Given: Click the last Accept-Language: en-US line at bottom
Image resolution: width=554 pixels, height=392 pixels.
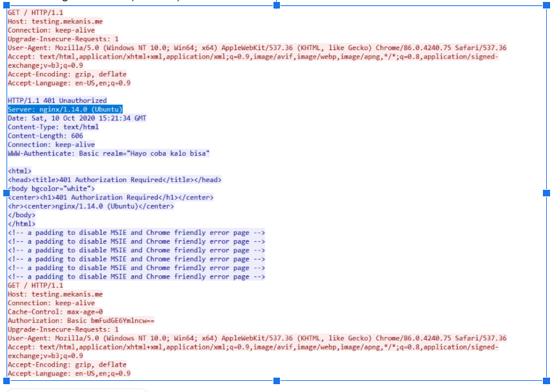Looking at the screenshot, I should click(69, 373).
